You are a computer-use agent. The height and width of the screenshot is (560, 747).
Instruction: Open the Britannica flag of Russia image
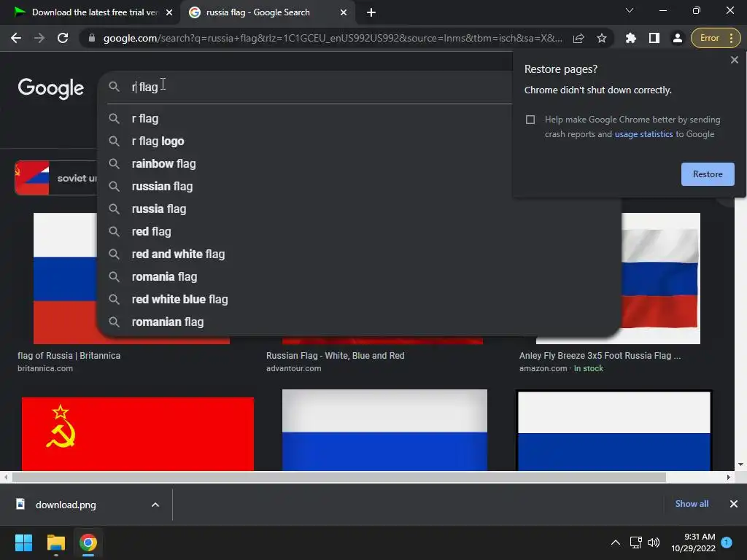[x=65, y=279]
